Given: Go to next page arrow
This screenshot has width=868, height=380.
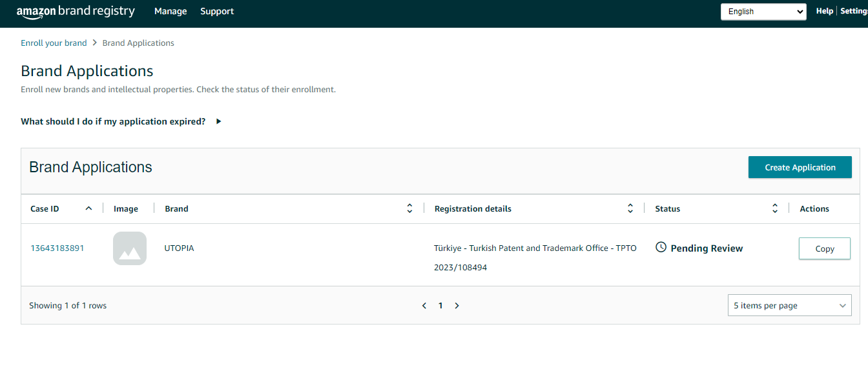Looking at the screenshot, I should (x=457, y=306).
